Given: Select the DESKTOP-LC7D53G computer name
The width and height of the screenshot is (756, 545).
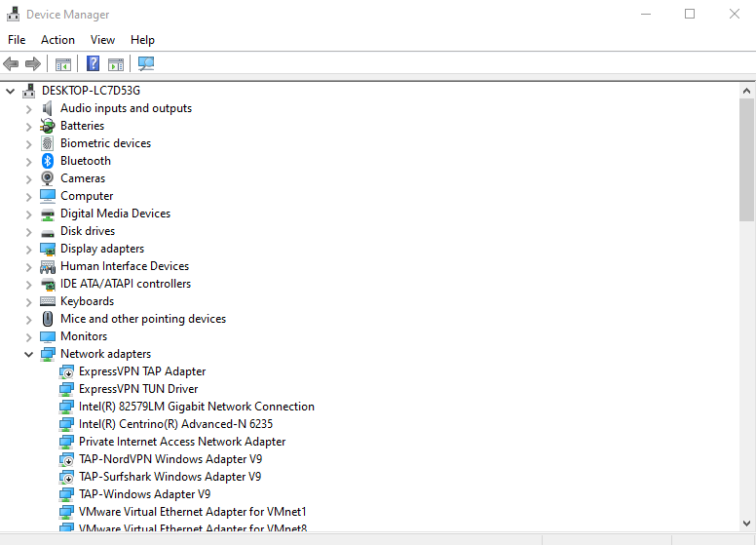Looking at the screenshot, I should (x=91, y=91).
